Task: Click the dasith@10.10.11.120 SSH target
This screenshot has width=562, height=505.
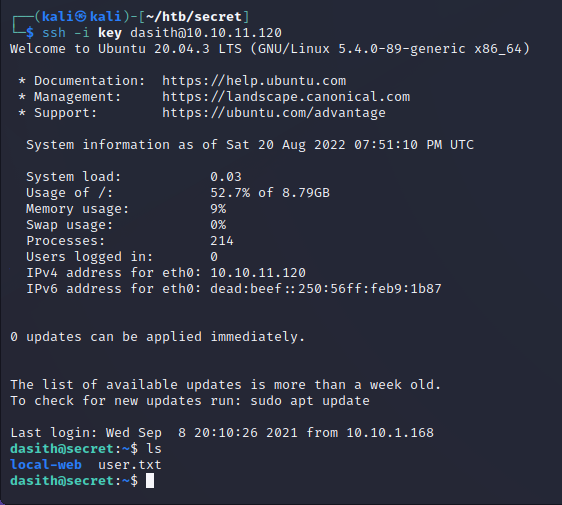Action: tap(206, 33)
